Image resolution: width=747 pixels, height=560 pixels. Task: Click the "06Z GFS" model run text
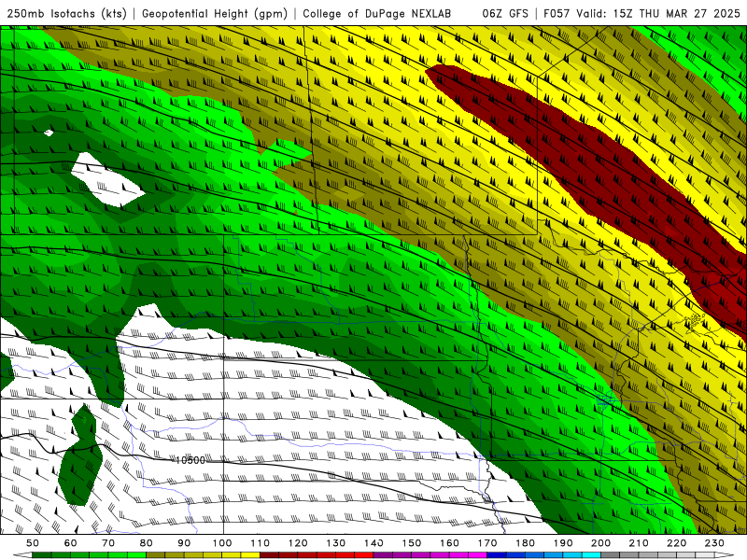click(x=505, y=13)
